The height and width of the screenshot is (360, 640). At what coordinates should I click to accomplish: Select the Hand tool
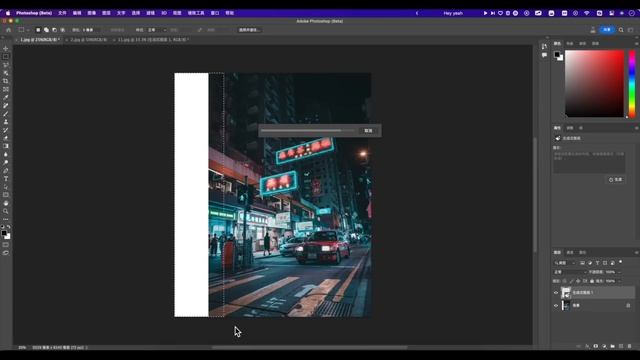click(6, 203)
